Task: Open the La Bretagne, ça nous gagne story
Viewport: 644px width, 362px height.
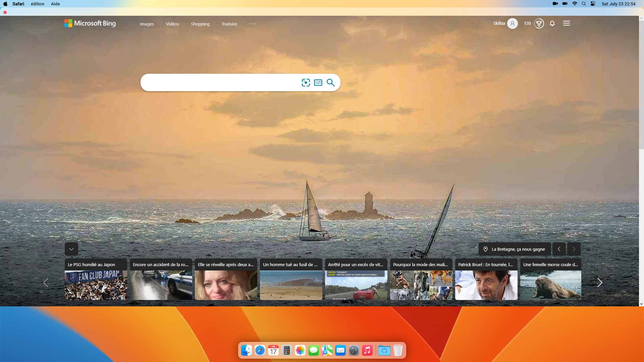Action: coord(518,249)
